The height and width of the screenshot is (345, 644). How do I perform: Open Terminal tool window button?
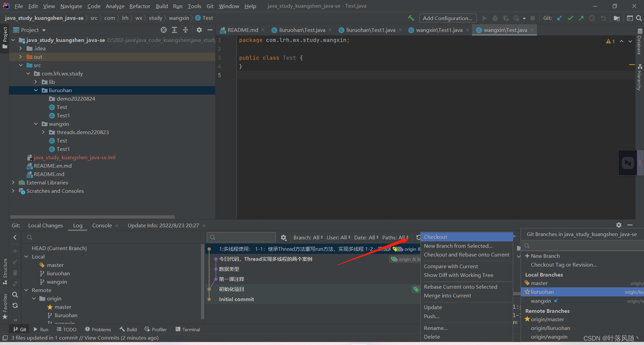point(187,330)
